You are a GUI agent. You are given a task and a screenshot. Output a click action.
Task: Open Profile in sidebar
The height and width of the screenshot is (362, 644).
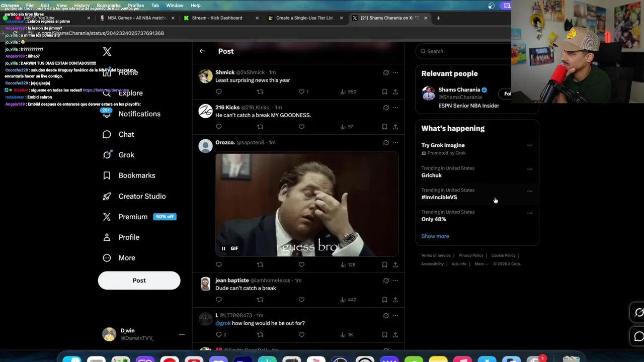pos(121,237)
